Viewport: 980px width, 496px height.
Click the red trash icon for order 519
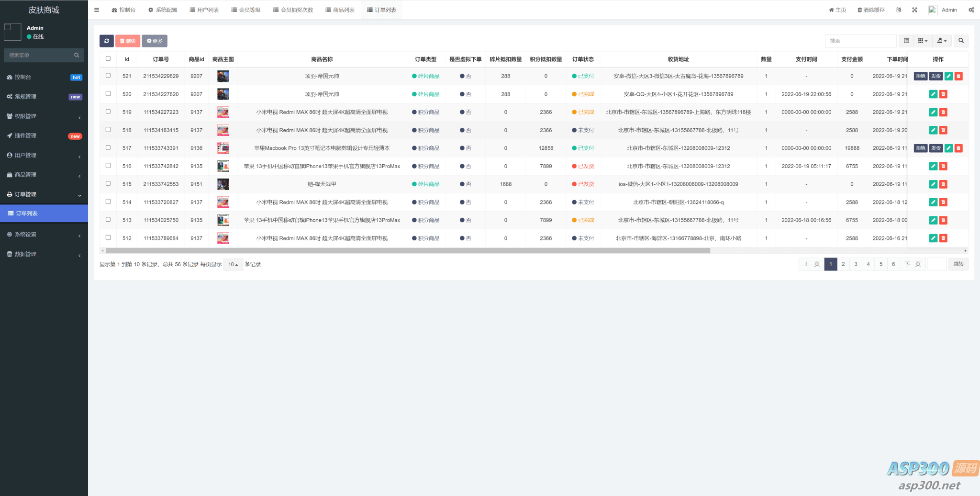[943, 113]
